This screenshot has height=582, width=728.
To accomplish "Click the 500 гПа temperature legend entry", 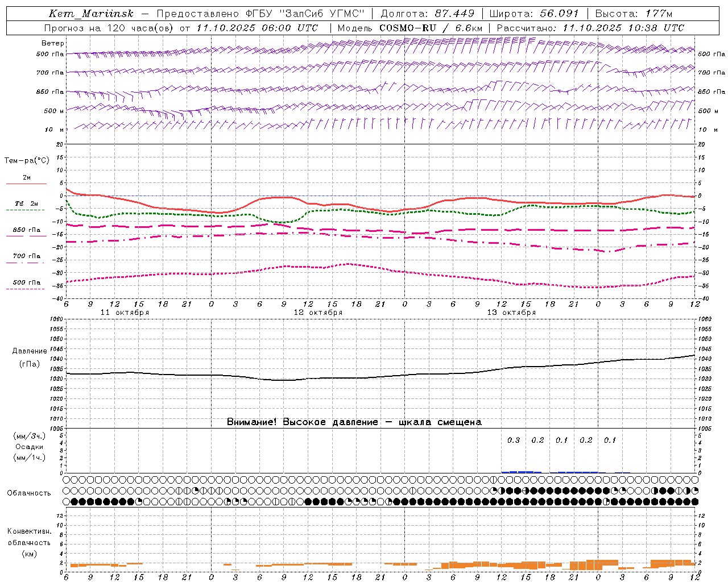I will (26, 284).
